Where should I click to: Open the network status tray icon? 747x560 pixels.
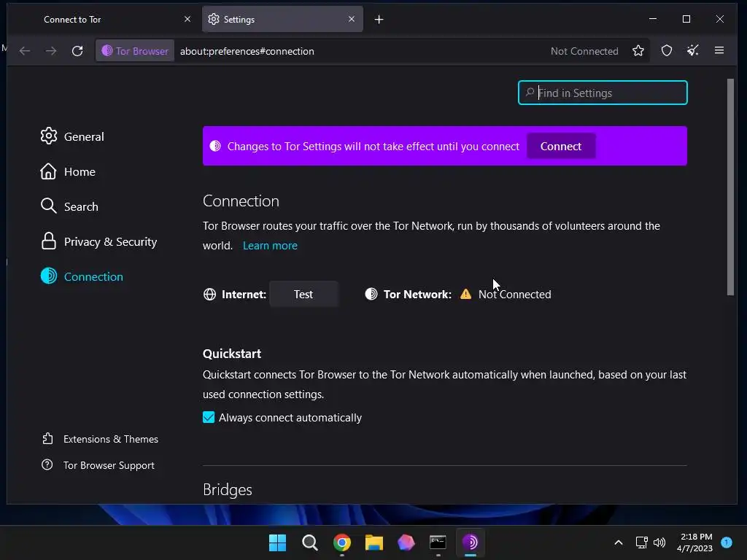(x=642, y=542)
